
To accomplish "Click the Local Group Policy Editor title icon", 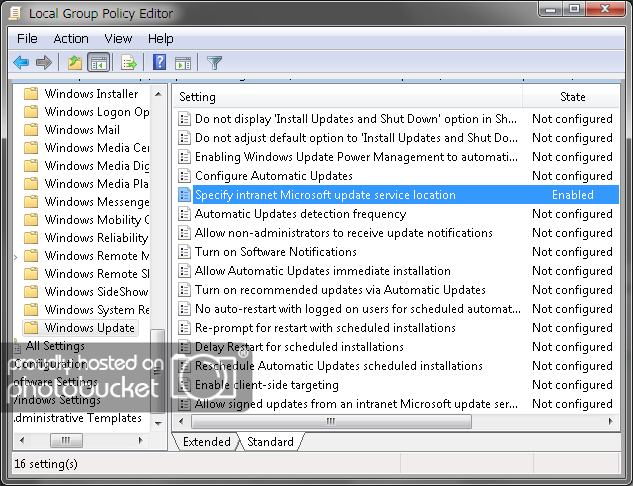I will (15, 13).
